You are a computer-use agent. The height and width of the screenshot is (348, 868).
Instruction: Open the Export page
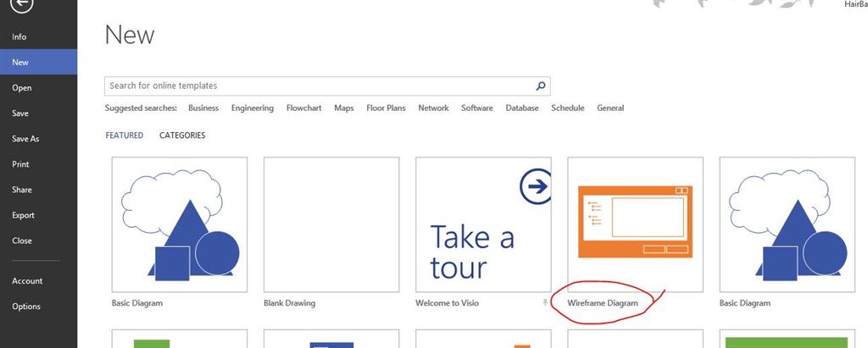23,215
